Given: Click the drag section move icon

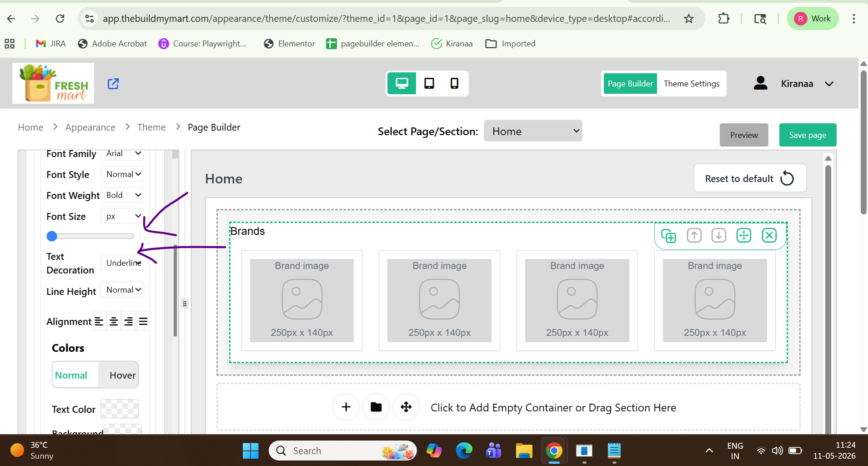Looking at the screenshot, I should 406,407.
